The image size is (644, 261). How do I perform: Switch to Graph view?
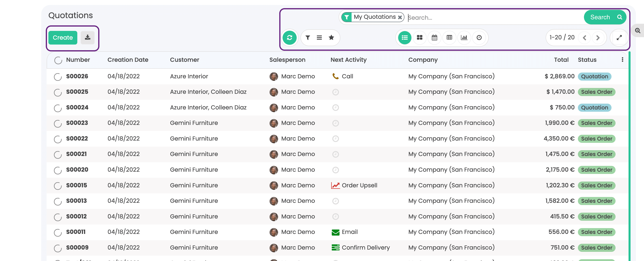464,38
